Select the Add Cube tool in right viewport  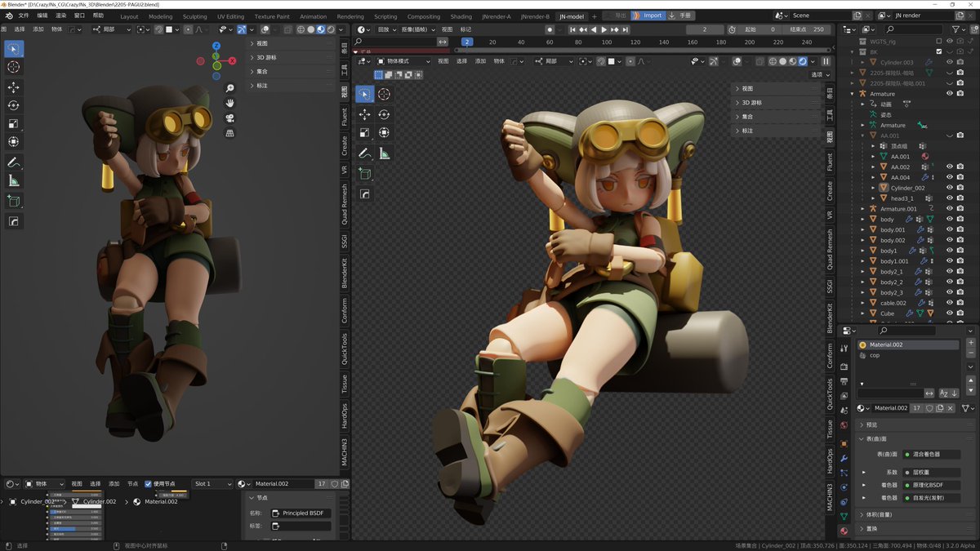[365, 174]
